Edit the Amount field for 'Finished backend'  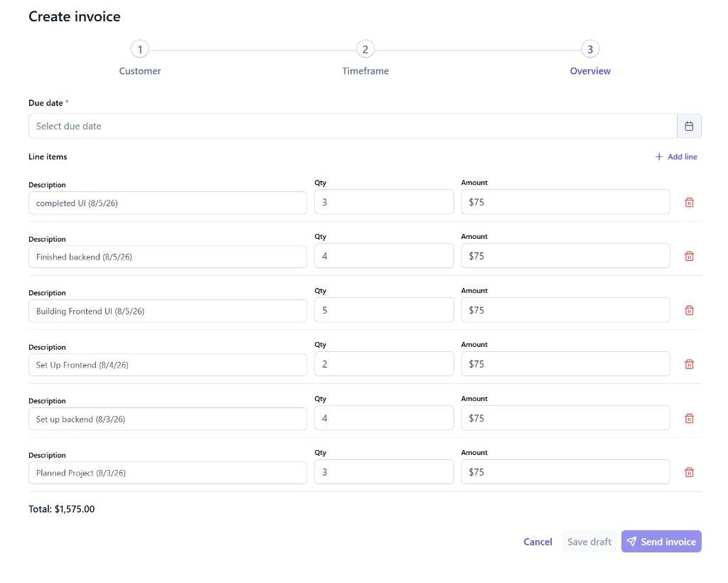565,256
